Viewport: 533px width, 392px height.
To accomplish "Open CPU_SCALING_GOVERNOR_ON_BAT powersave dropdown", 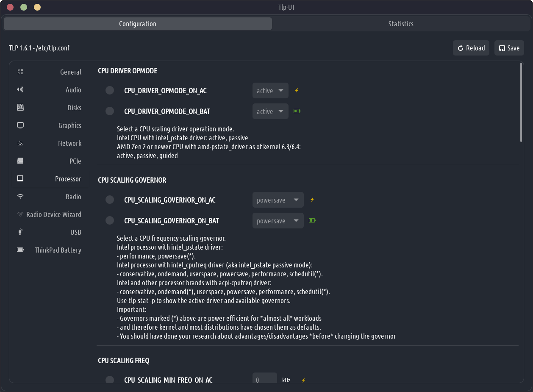I will click(x=278, y=220).
